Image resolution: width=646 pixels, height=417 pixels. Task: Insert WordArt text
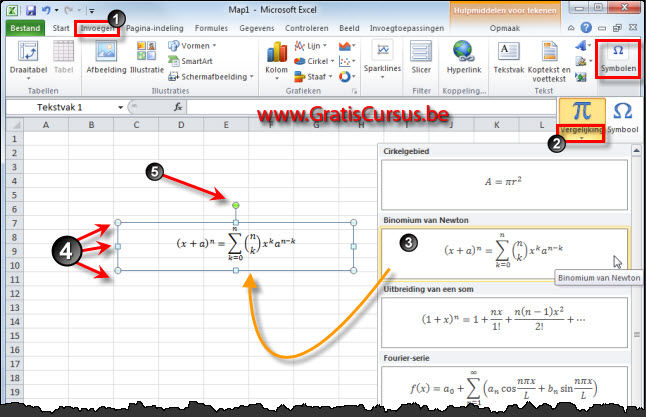click(582, 46)
